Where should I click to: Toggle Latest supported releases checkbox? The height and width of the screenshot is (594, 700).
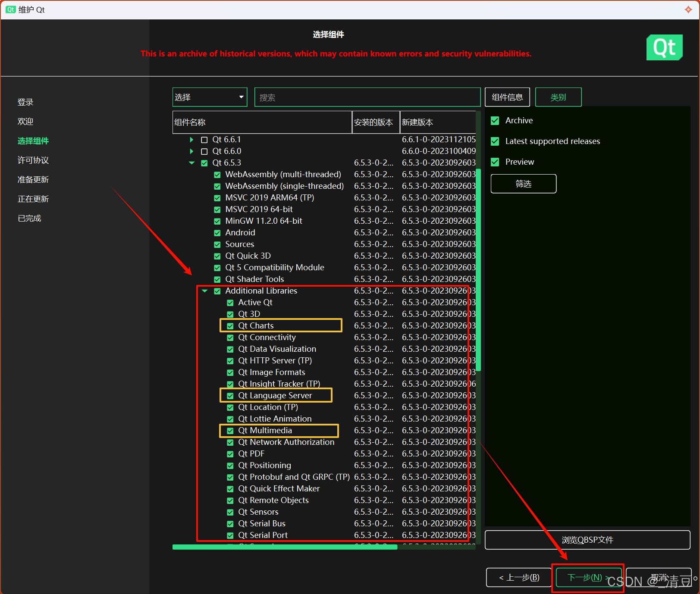[495, 141]
